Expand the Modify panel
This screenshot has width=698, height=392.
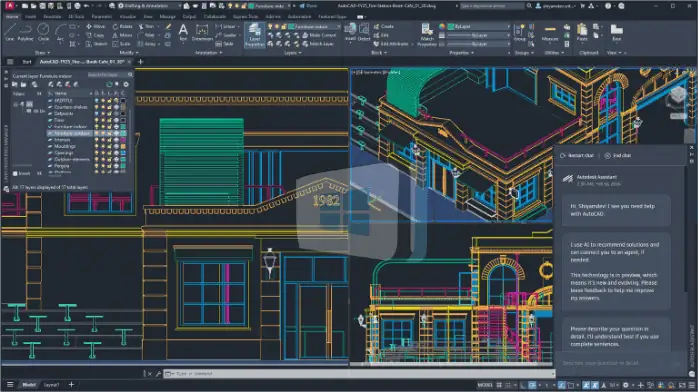[129, 53]
